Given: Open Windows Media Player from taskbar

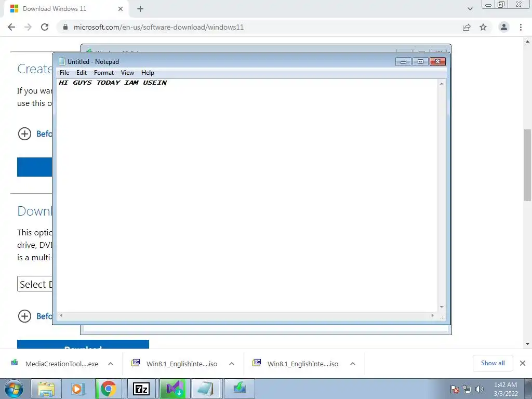Looking at the screenshot, I should 77,389.
